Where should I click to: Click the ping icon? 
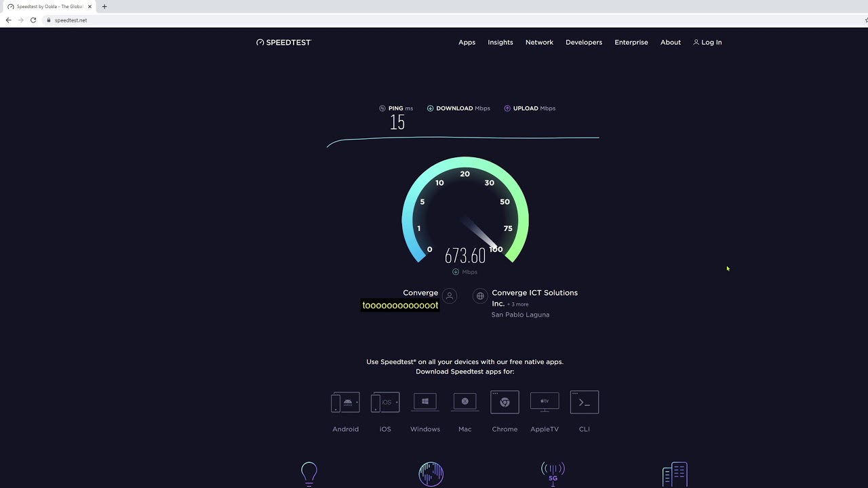[382, 108]
